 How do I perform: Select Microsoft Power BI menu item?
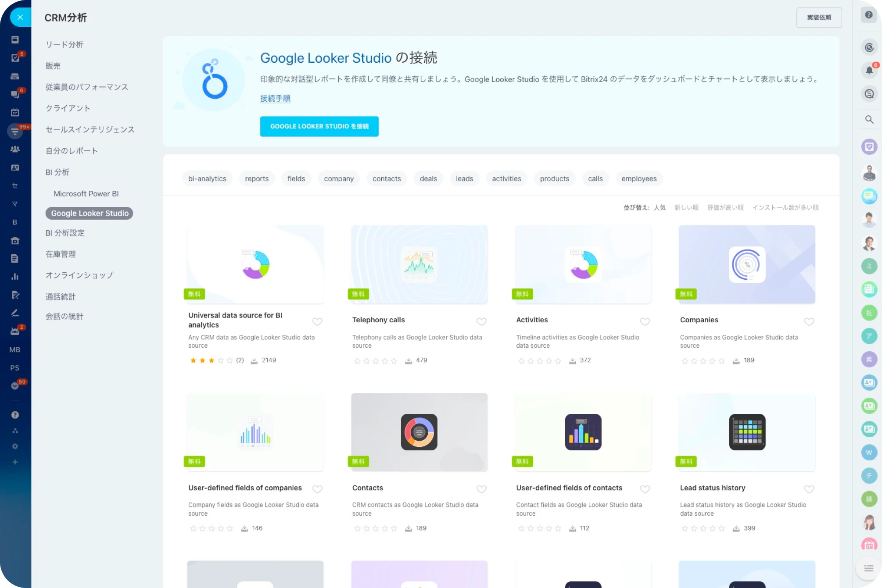coord(86,193)
